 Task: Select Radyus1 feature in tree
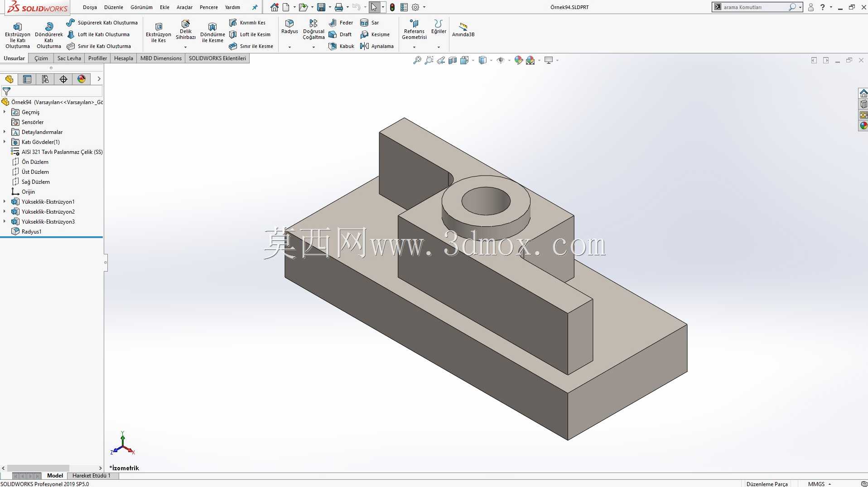(31, 231)
